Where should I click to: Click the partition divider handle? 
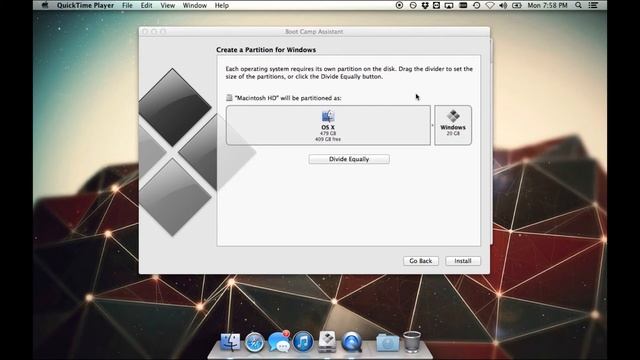(x=432, y=125)
